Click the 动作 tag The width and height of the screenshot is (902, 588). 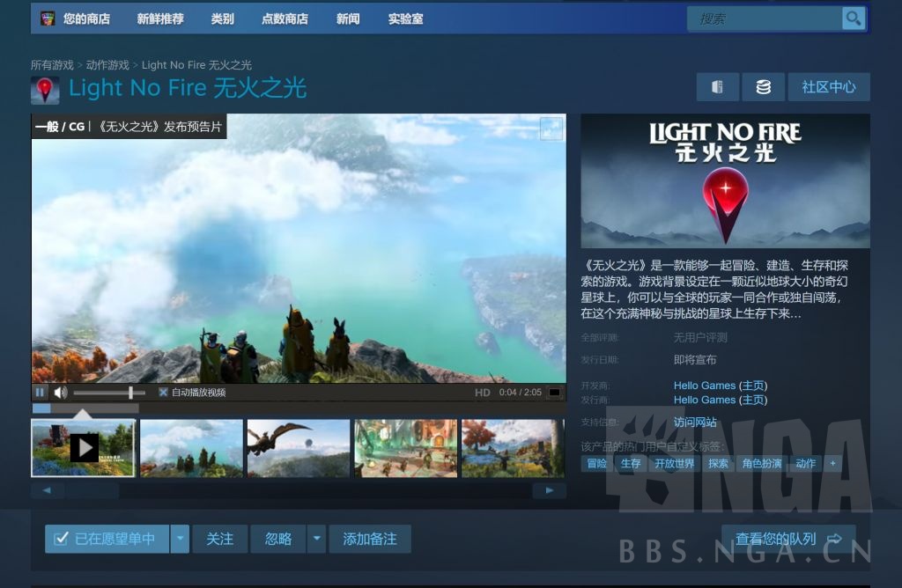point(805,463)
